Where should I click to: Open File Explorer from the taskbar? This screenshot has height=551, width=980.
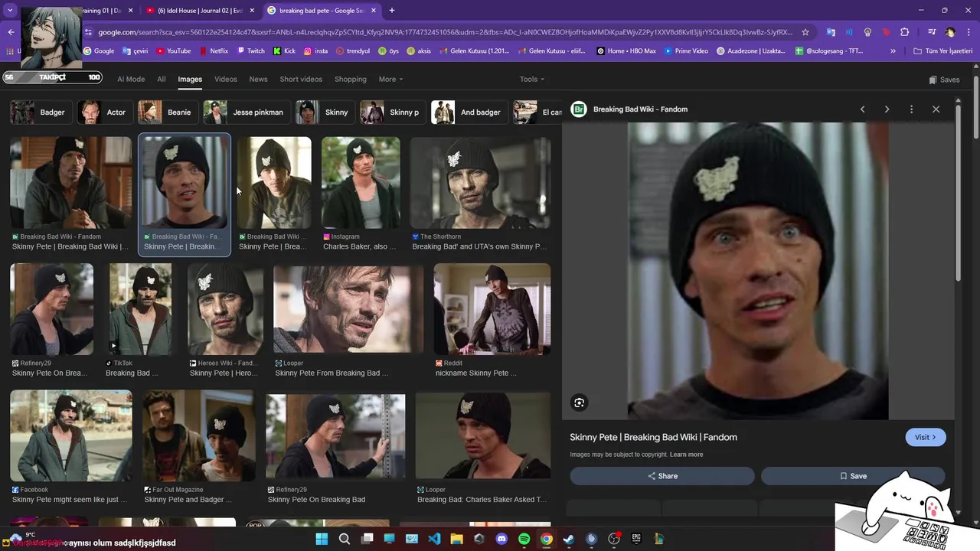coord(456,539)
